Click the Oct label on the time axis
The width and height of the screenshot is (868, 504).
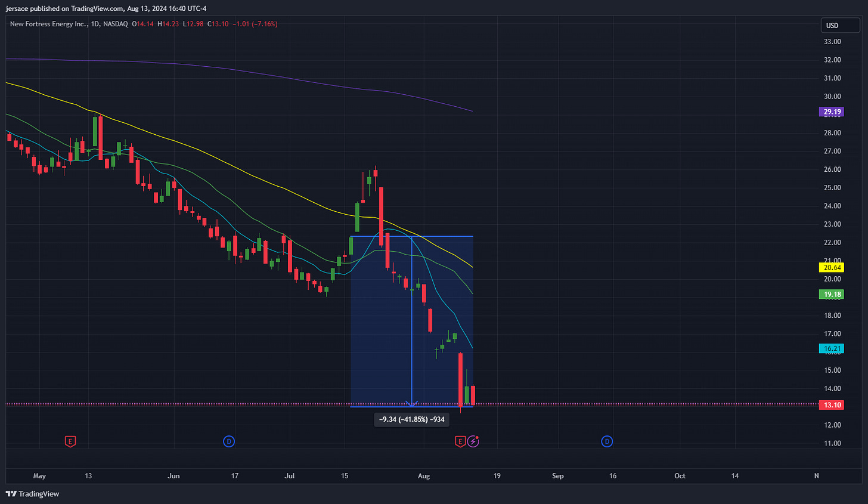pyautogui.click(x=680, y=476)
